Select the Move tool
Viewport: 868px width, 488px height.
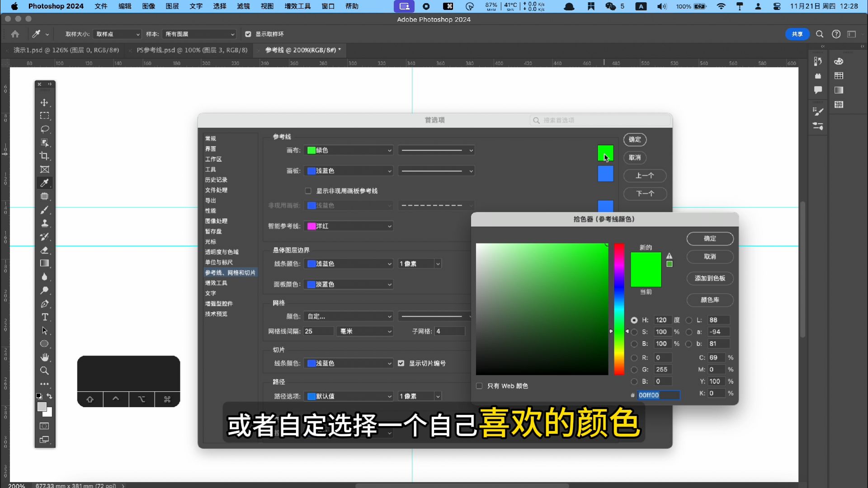pyautogui.click(x=44, y=103)
